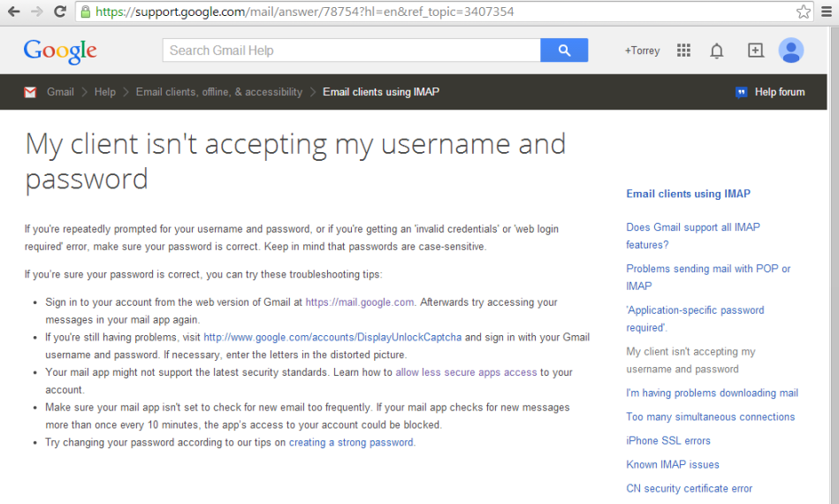Image resolution: width=839 pixels, height=504 pixels.
Task: Open Email clients, offline, & accessibility breadcrumb
Action: click(x=219, y=92)
